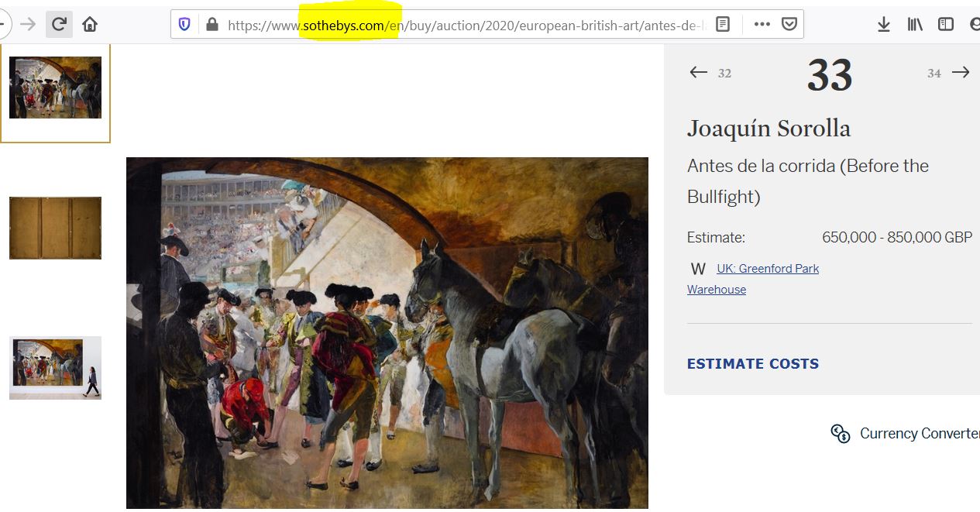Viewport: 980px width, 512px height.
Task: Save page to Pocket icon
Action: tap(789, 24)
